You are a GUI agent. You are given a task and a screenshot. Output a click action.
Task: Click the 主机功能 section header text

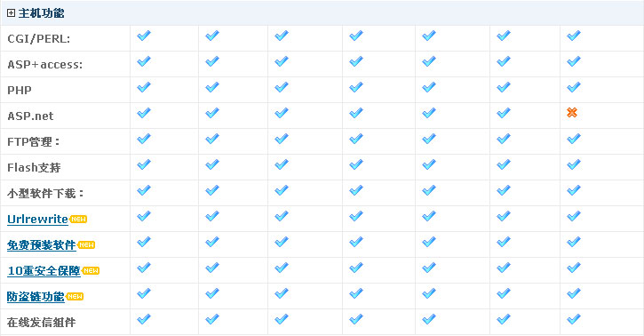point(41,13)
